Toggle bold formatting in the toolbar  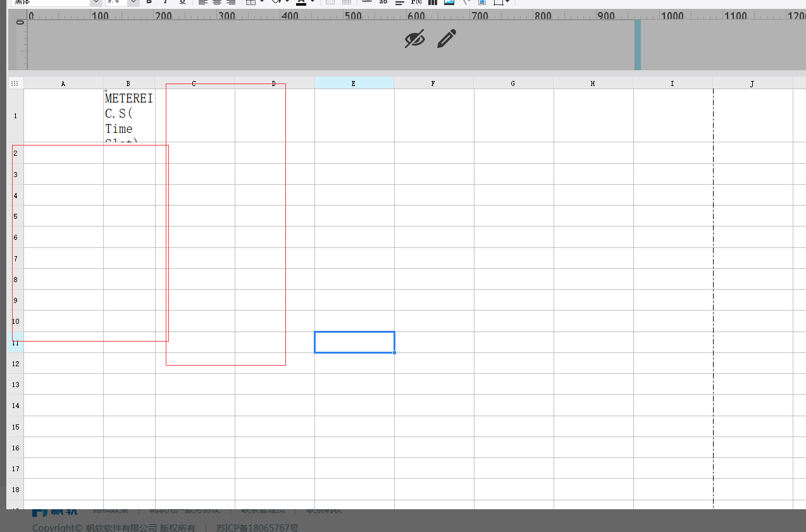[x=149, y=2]
